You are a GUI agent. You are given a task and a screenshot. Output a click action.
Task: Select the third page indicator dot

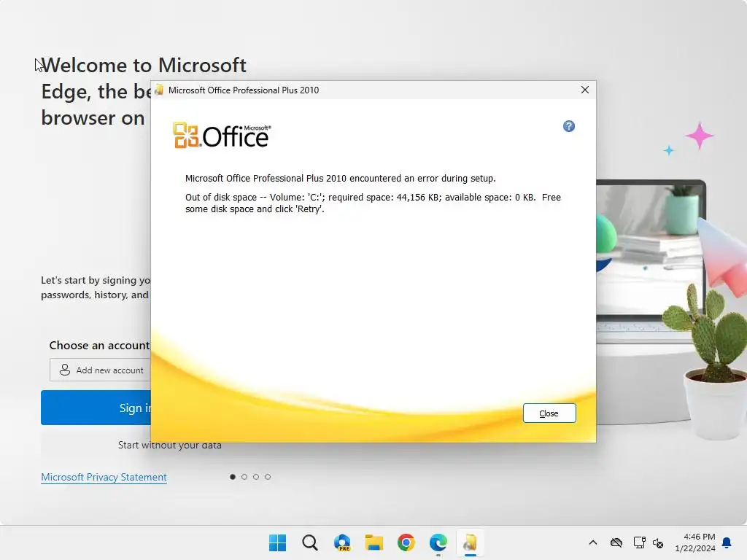[x=256, y=477]
